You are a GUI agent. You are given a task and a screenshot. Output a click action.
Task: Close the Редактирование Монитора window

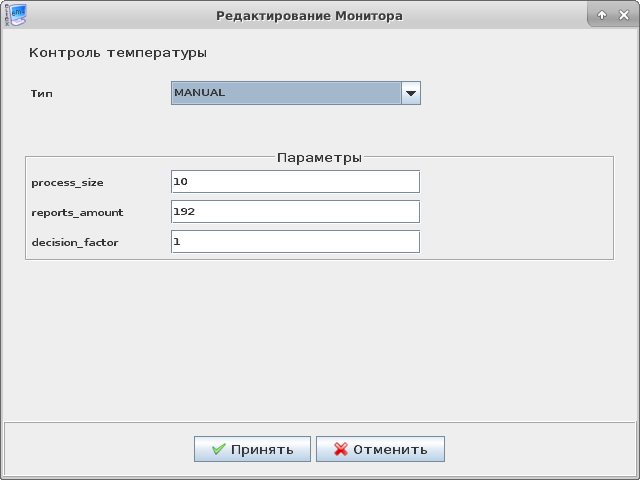[x=624, y=15]
